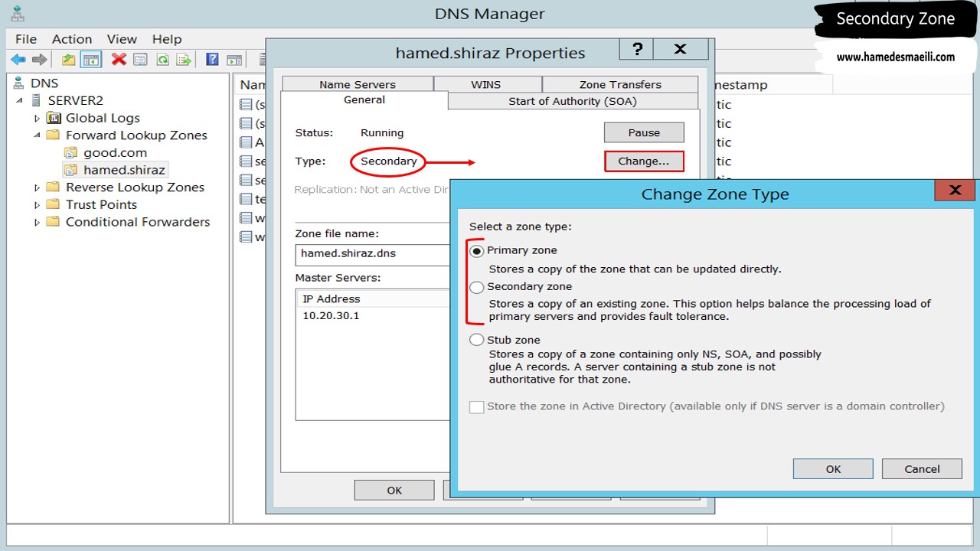Click the IP Address column header
This screenshot has height=551, width=980.
pyautogui.click(x=374, y=298)
